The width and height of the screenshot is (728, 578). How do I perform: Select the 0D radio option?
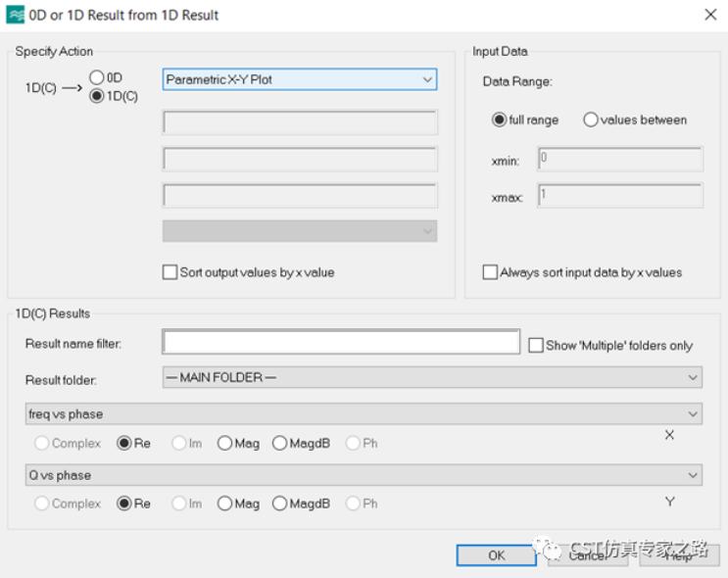[x=97, y=77]
